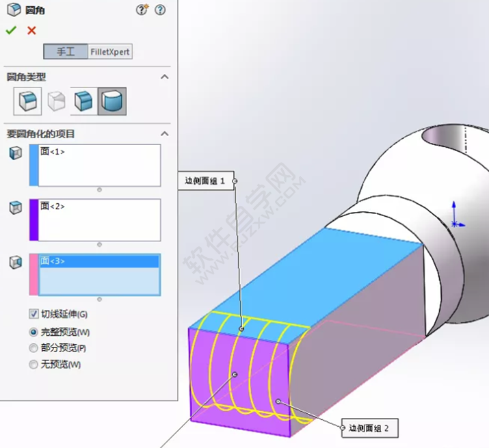
Task: Select the 完整预览(W) radio button
Action: 34,332
